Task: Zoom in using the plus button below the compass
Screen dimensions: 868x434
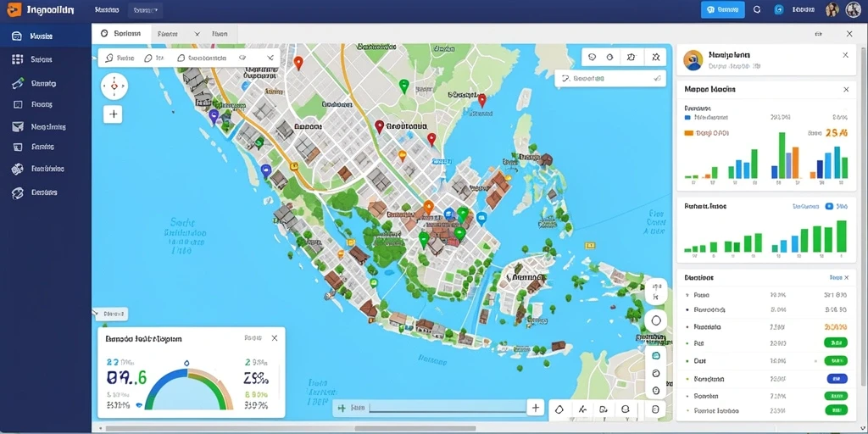Action: 114,114
